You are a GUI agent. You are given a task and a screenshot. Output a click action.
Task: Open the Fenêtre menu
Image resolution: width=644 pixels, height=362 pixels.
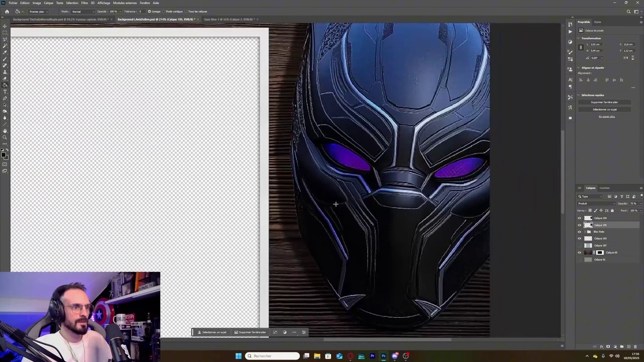coord(145,3)
